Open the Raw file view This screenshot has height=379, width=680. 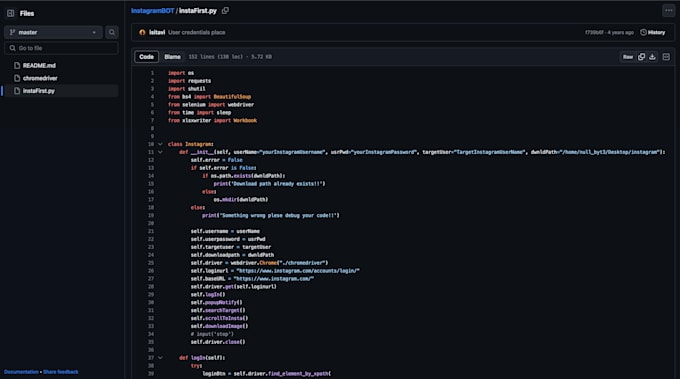point(628,57)
